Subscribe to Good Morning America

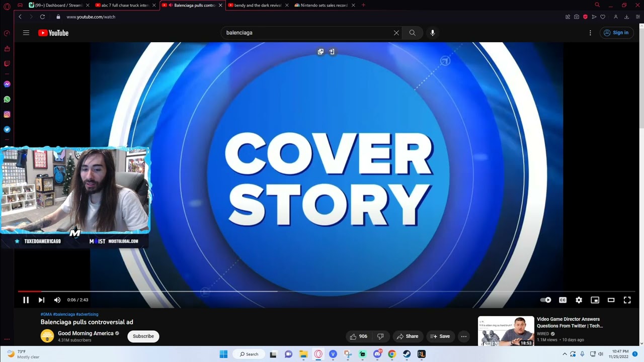point(143,336)
